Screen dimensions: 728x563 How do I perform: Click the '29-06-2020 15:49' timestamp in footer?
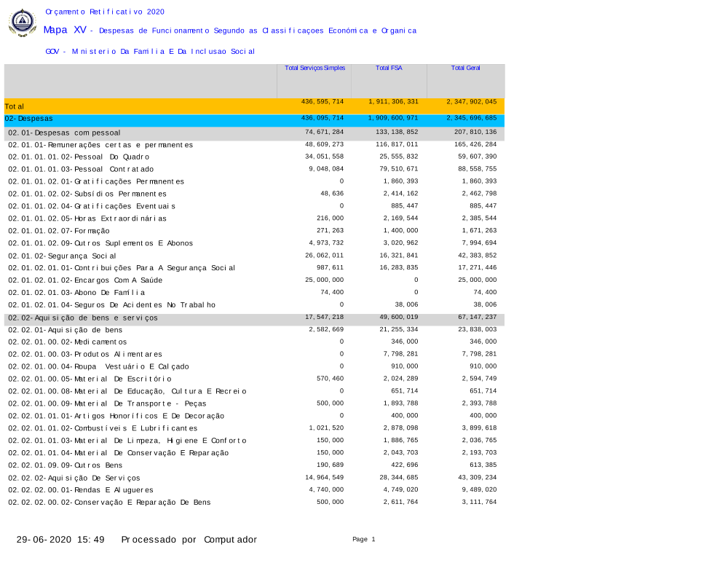[60, 540]
